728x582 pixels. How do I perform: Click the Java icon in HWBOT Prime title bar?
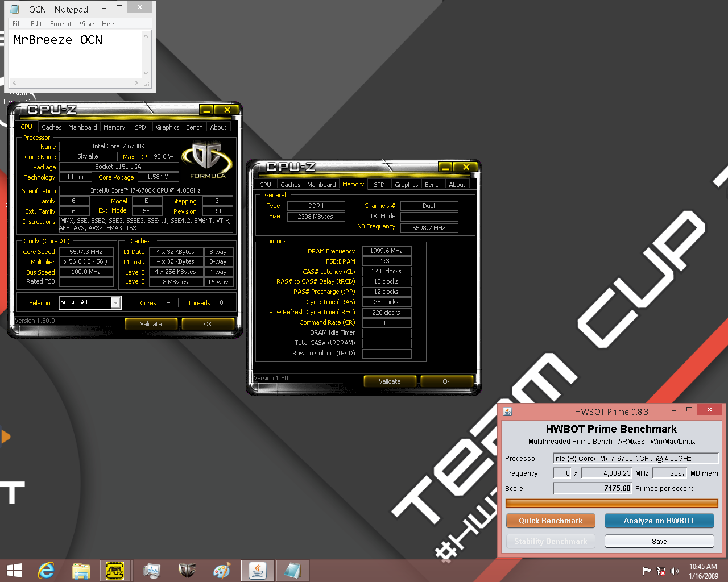click(x=507, y=411)
